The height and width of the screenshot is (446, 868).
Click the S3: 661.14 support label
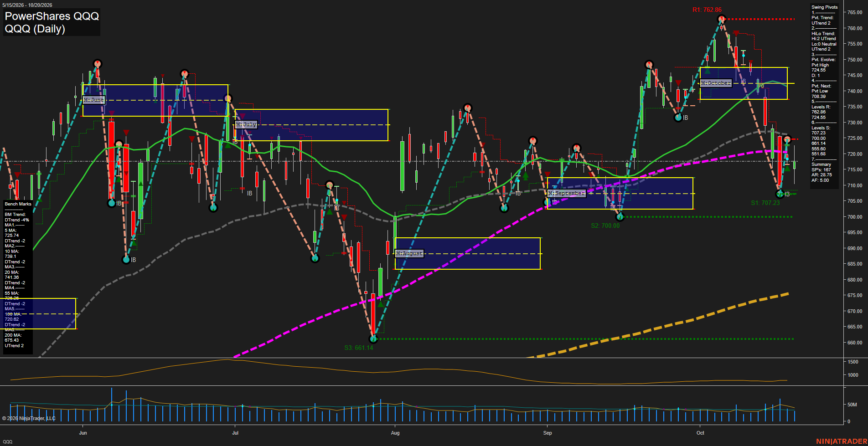(359, 348)
